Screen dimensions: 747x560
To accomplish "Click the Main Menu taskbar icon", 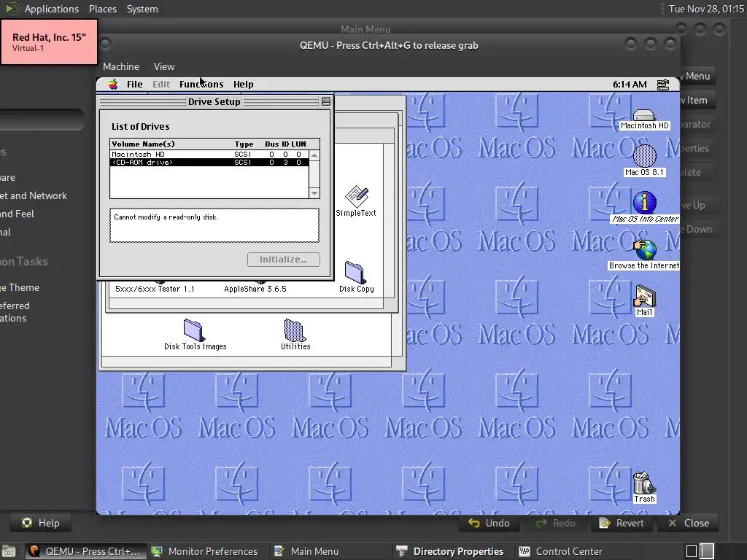I will pyautogui.click(x=279, y=551).
